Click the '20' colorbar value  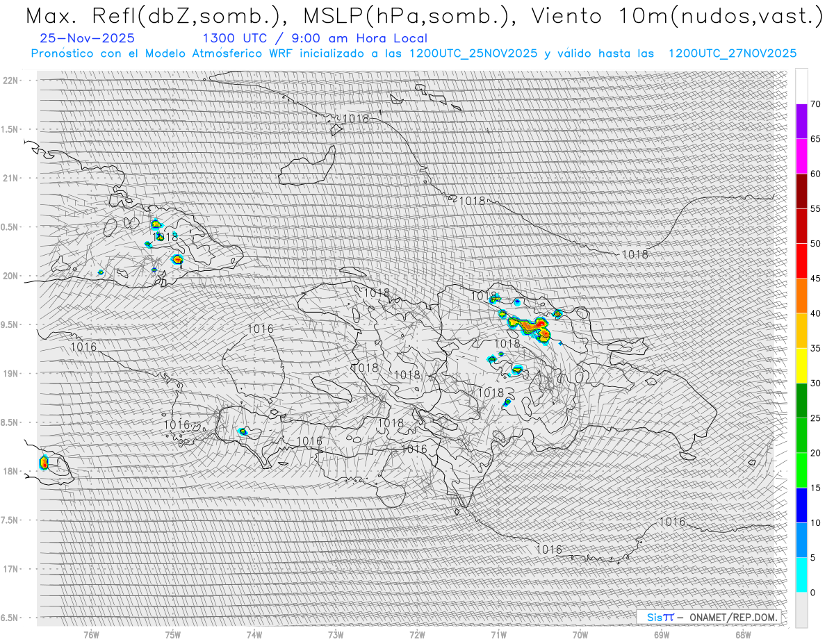click(815, 453)
